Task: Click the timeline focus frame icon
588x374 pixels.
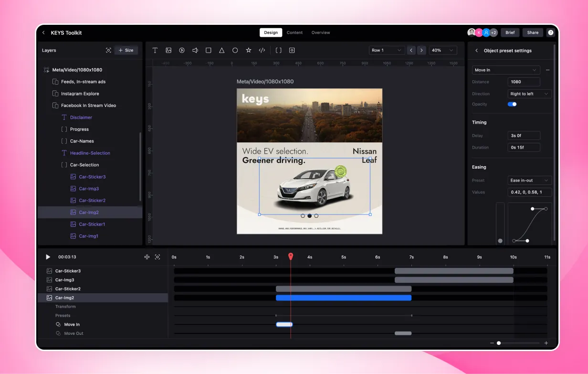Action: (x=157, y=257)
